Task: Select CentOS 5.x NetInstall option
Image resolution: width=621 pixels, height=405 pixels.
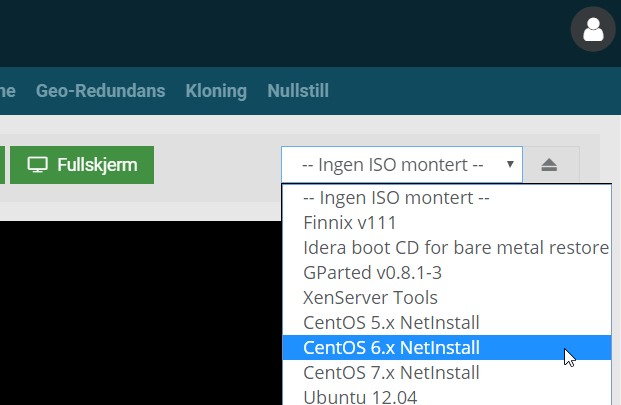Action: (447, 322)
